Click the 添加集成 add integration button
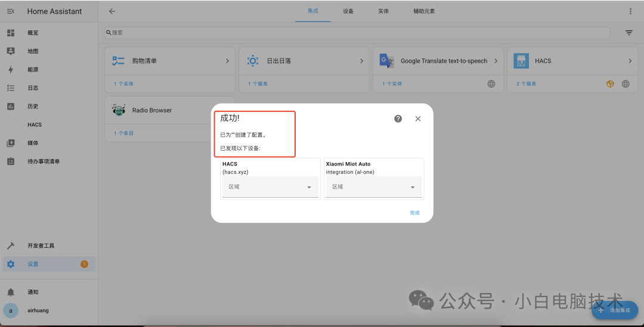The width and height of the screenshot is (644, 327). point(615,310)
